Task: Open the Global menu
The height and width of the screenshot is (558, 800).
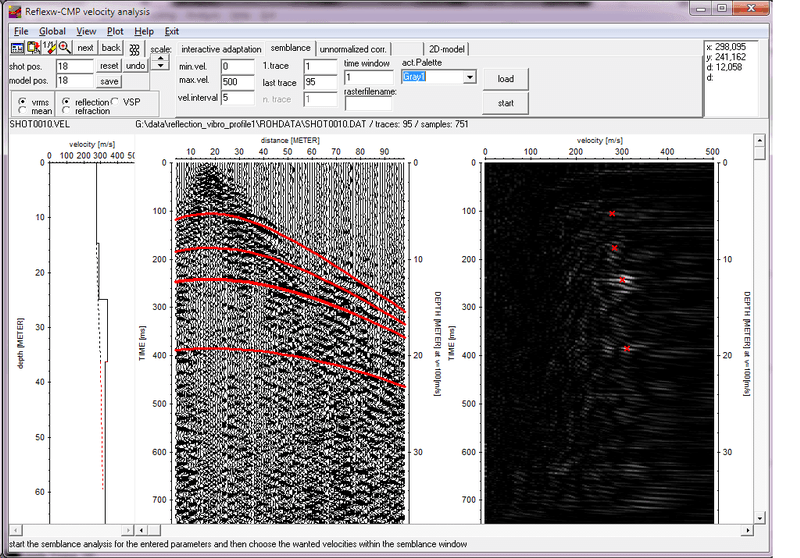Action: [52, 31]
